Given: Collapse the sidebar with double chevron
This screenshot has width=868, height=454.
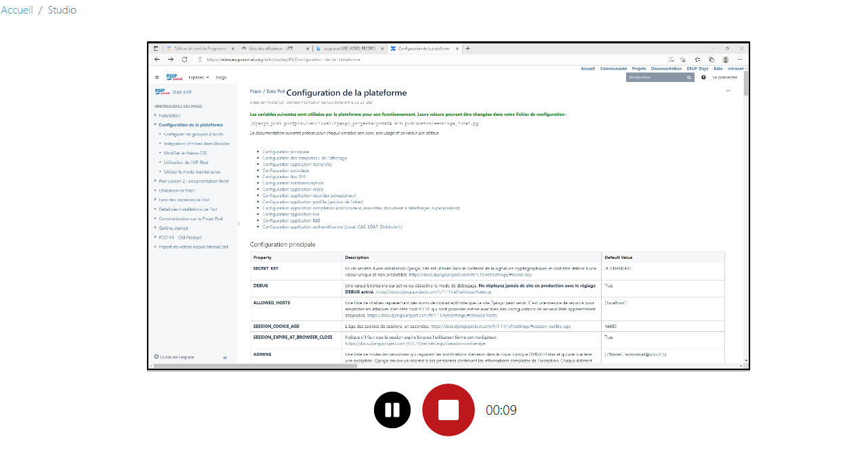Looking at the screenshot, I should (x=225, y=357).
